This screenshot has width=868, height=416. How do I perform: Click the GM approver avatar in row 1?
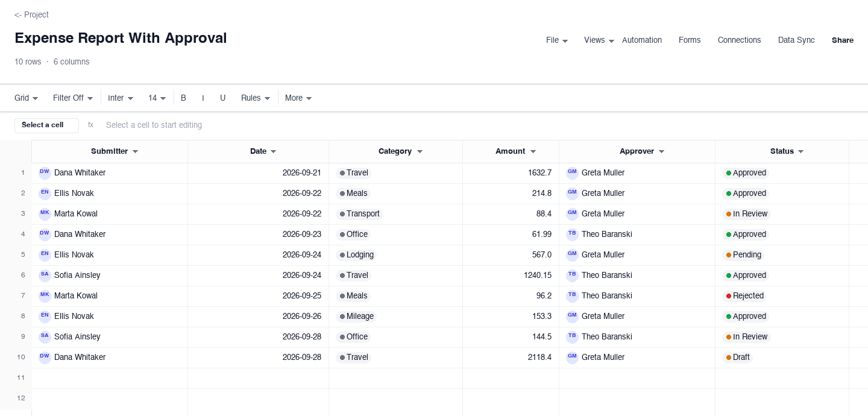click(572, 173)
